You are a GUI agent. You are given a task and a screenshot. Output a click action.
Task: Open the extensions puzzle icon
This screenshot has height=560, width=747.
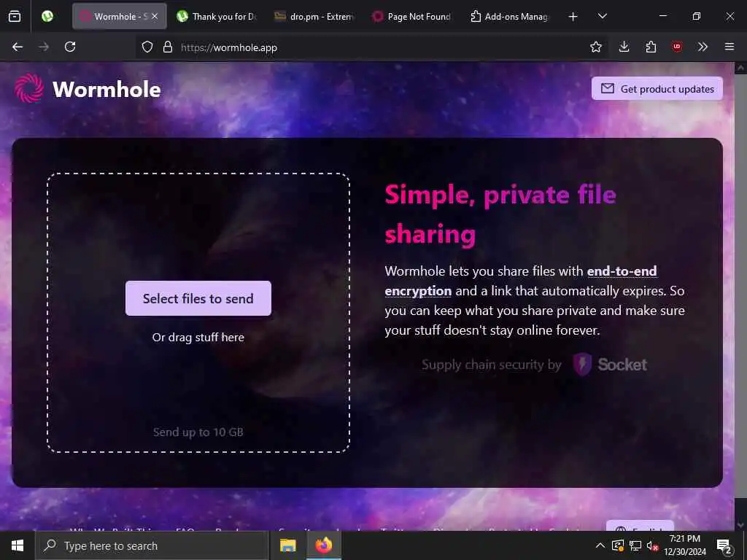(x=651, y=47)
